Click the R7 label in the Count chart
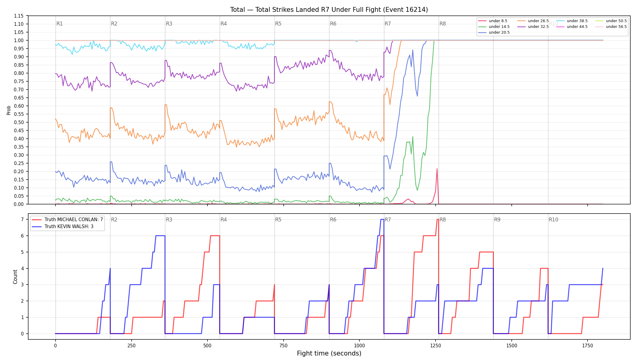 [388, 220]
